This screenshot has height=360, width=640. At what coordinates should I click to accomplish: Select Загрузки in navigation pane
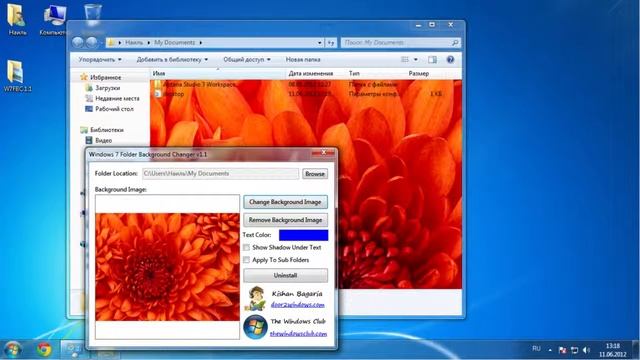tap(107, 88)
